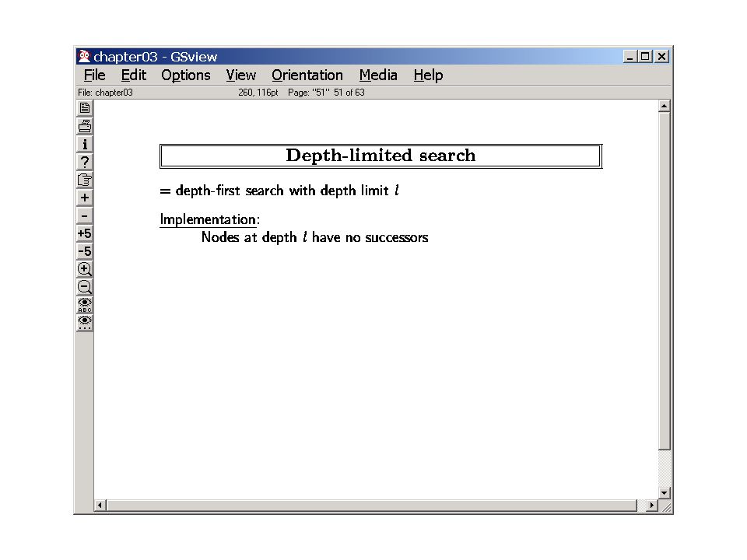
Task: Click the Find text eye ABC icon
Action: [85, 305]
